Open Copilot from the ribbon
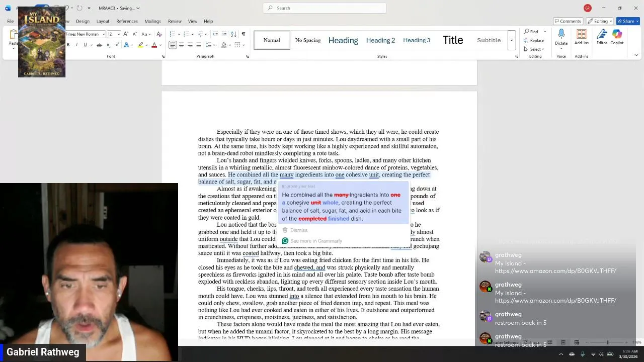 [x=617, y=37]
